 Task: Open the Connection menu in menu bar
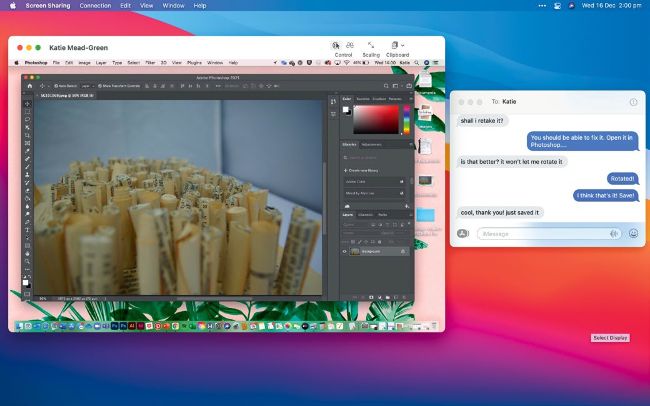pos(95,5)
